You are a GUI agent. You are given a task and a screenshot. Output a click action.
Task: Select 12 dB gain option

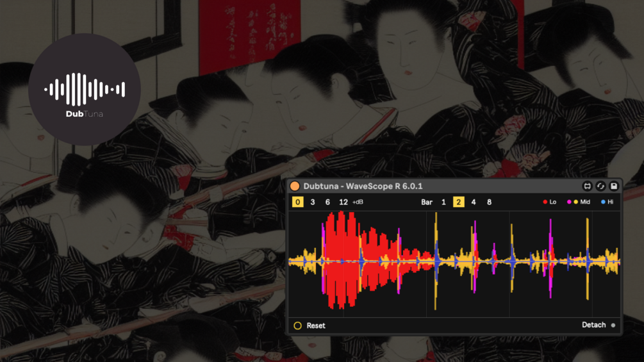343,202
